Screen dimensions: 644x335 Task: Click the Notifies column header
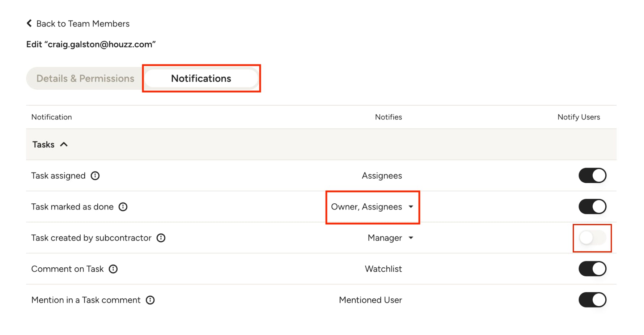point(388,117)
